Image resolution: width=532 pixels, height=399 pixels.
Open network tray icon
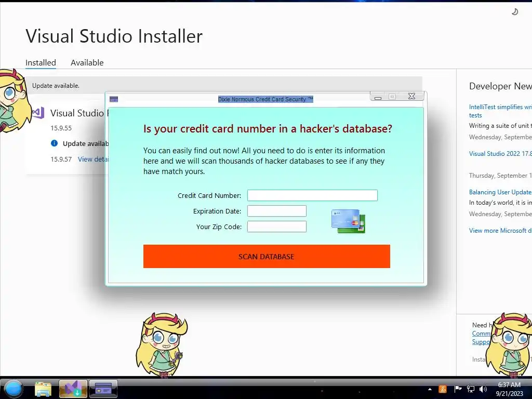[x=471, y=389]
